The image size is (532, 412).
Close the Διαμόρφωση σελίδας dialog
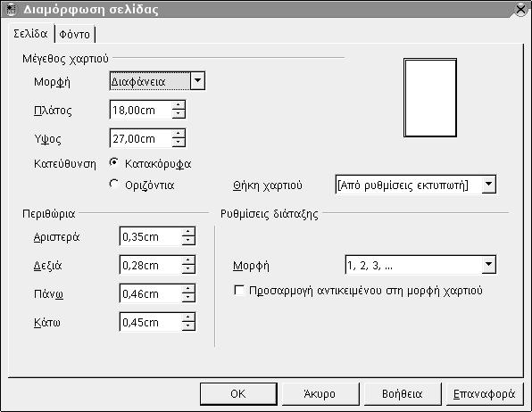[520, 9]
